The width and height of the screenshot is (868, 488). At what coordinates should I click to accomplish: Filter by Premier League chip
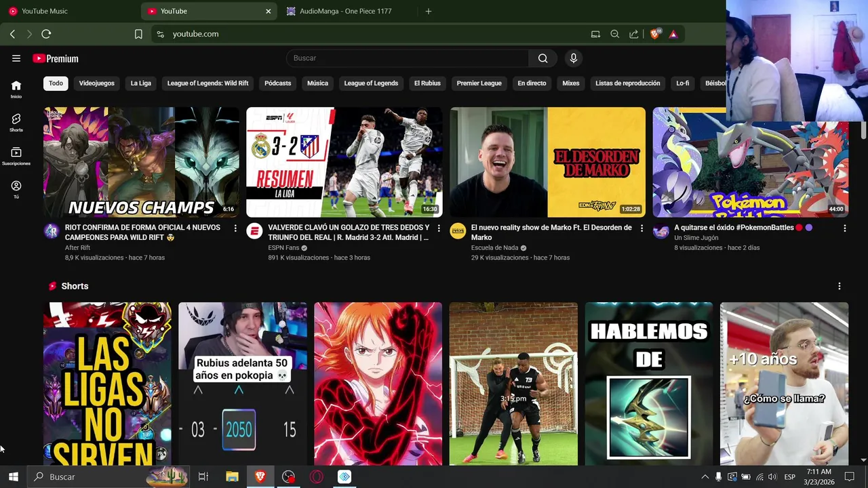(x=479, y=83)
